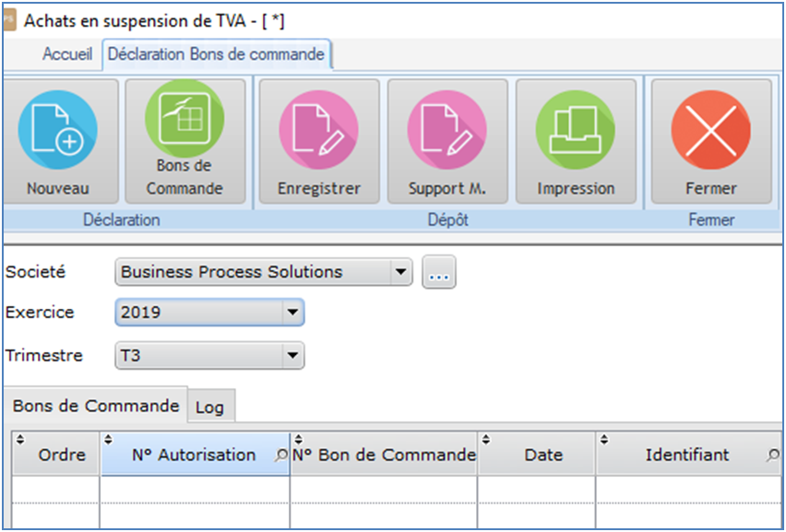Expand the Societé dropdown
The image size is (786, 532).
click(x=400, y=271)
